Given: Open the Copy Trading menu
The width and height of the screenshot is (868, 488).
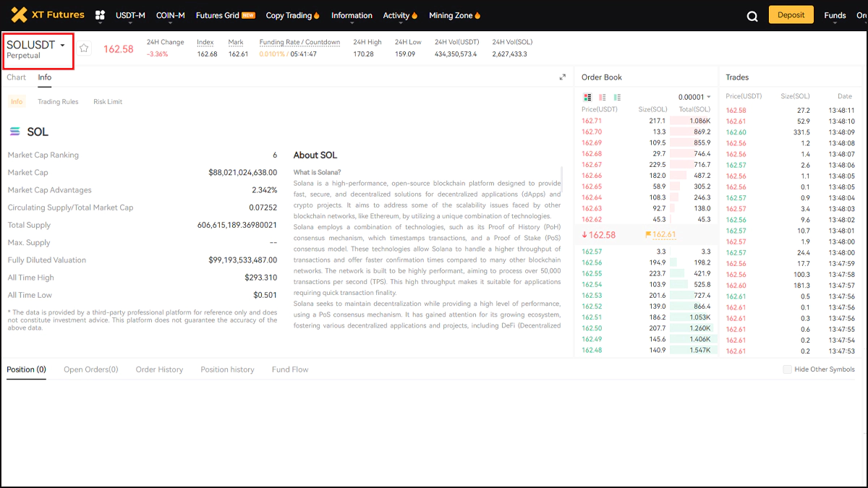Looking at the screenshot, I should click(293, 15).
